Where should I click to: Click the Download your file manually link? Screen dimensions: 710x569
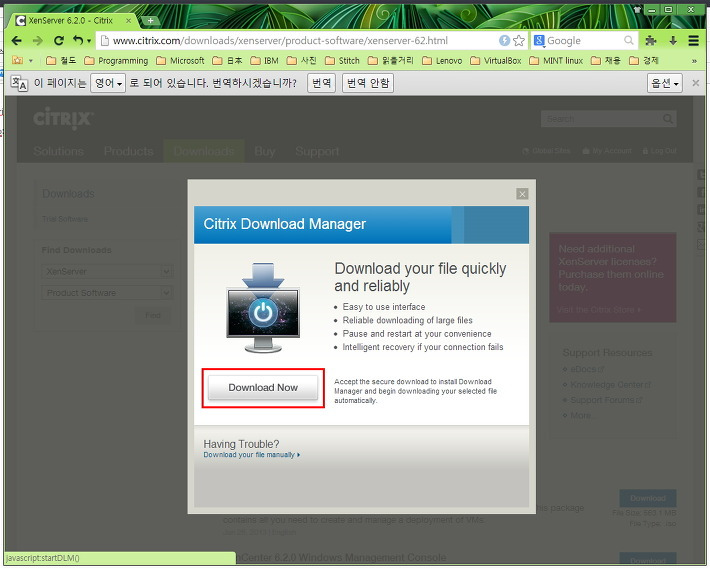tap(251, 454)
